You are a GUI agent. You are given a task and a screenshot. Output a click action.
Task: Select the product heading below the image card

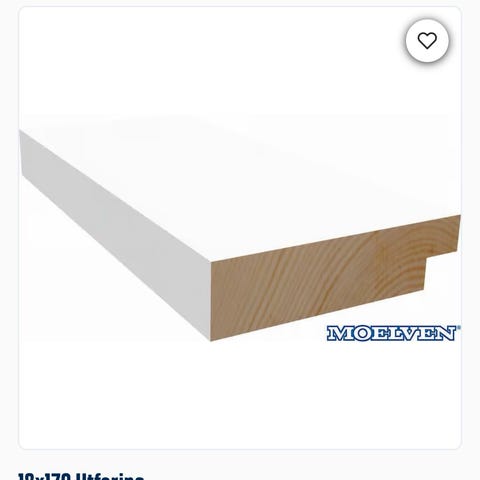pyautogui.click(x=81, y=476)
